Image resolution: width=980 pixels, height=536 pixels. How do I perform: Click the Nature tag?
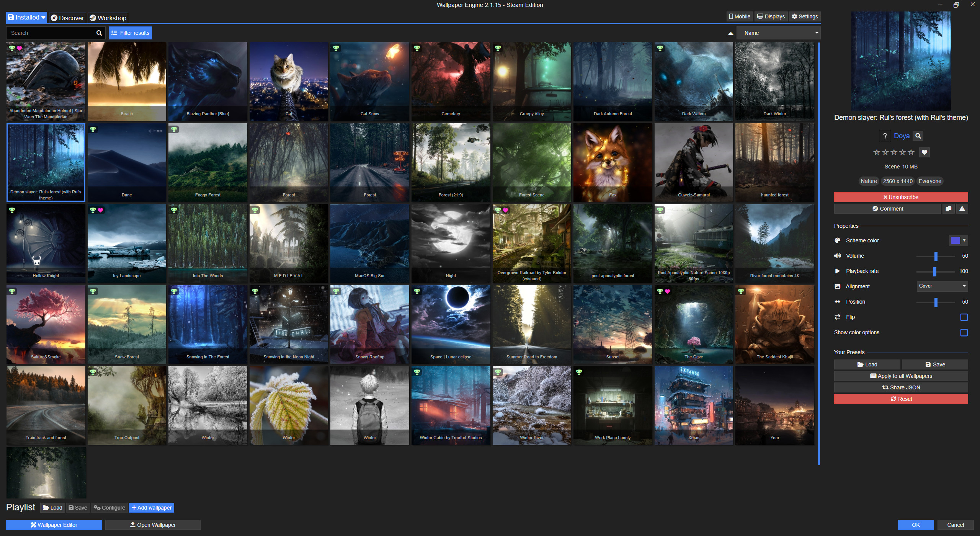tap(869, 181)
